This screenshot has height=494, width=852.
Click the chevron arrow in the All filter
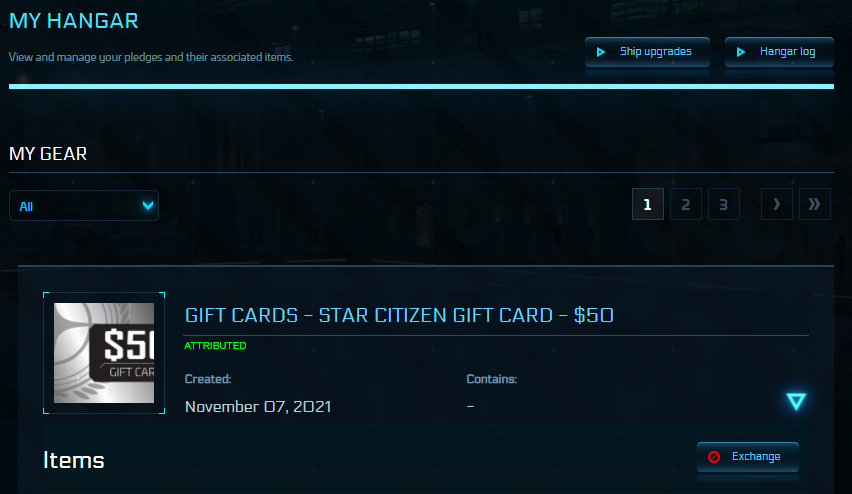pos(147,205)
